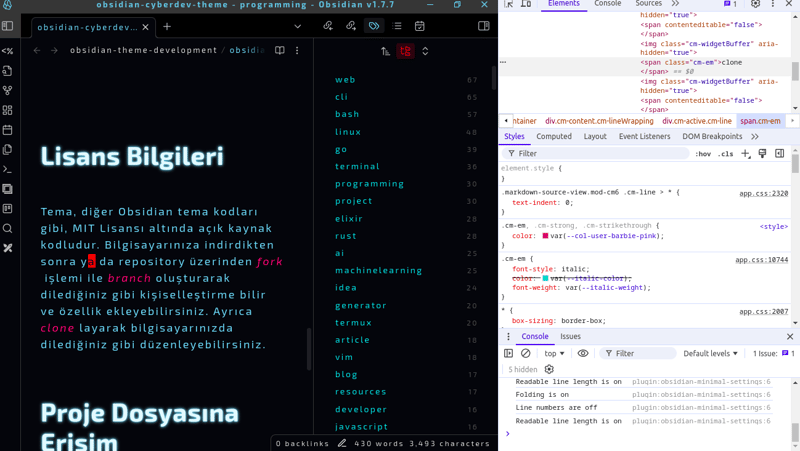This screenshot has width=800, height=451.
Task: Toggle nested tags display
Action: [x=406, y=51]
